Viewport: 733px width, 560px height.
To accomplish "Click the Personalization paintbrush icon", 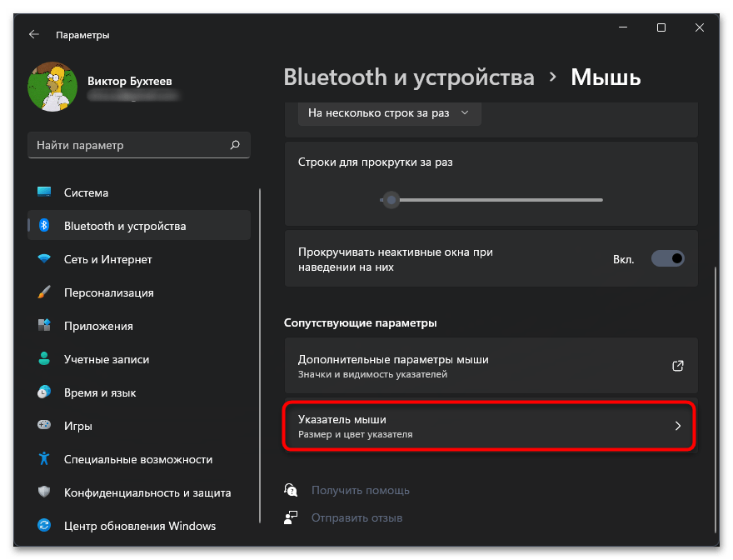I will pyautogui.click(x=45, y=292).
